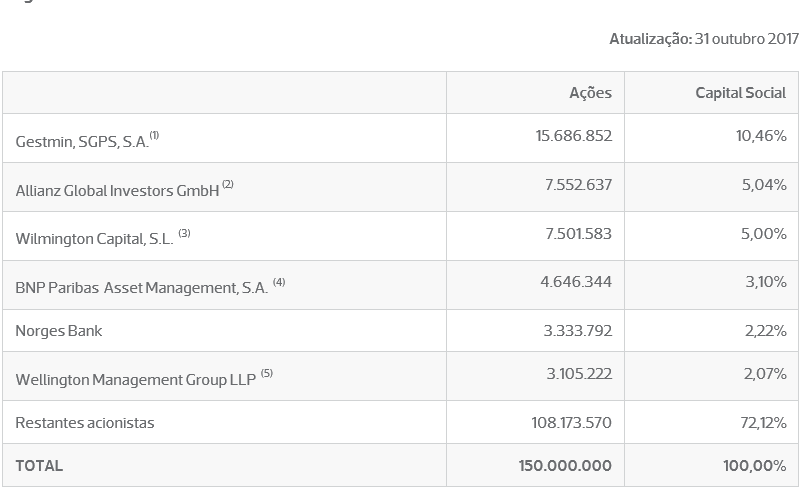Click 'Wilmington Capital, S.L.' name
Image resolution: width=802 pixels, height=489 pixels.
click(95, 239)
